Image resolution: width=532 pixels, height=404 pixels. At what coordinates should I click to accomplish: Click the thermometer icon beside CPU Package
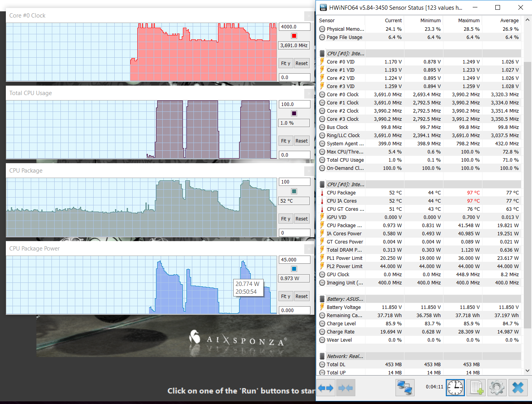point(322,193)
